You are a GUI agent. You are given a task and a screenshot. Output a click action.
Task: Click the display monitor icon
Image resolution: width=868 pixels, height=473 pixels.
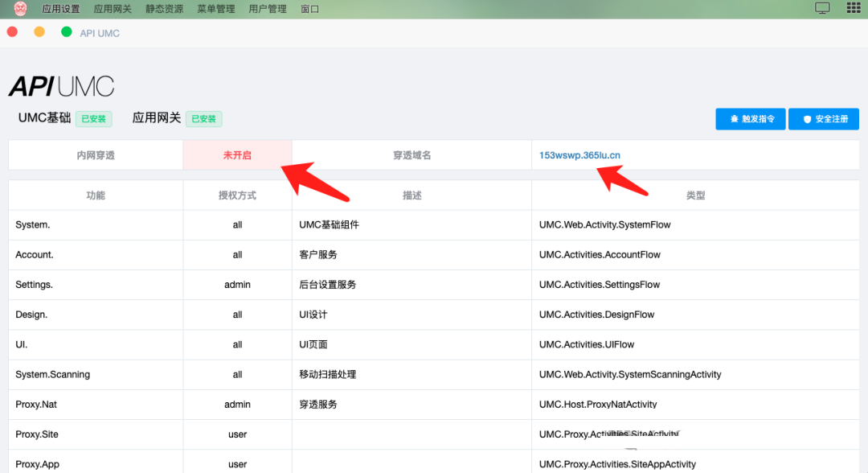(822, 9)
